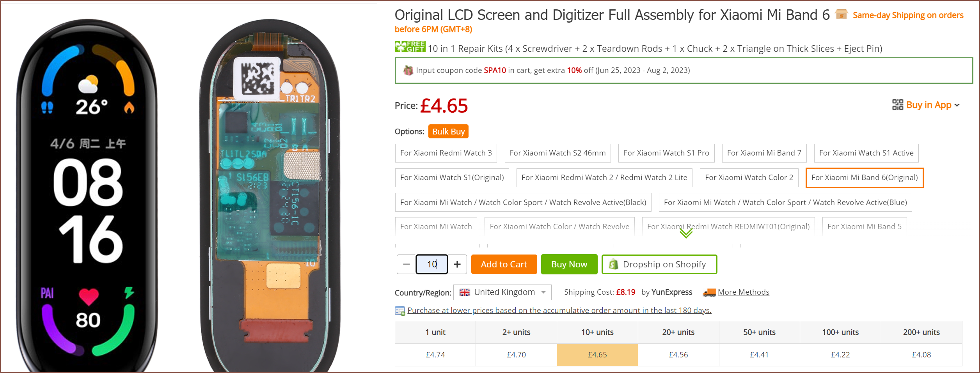Click the Shopify bag icon
Viewport: 980px width, 373px height.
click(x=613, y=265)
